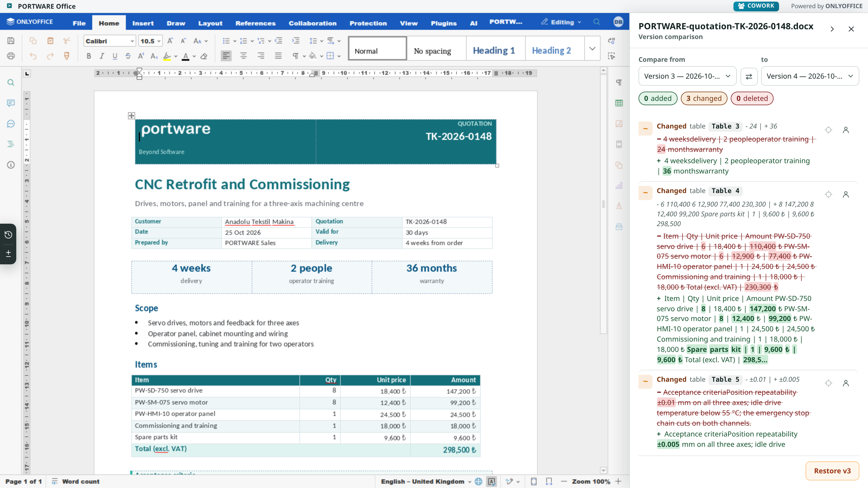Filter by the 3 changed badge
The width and height of the screenshot is (868, 488).
coord(704,98)
